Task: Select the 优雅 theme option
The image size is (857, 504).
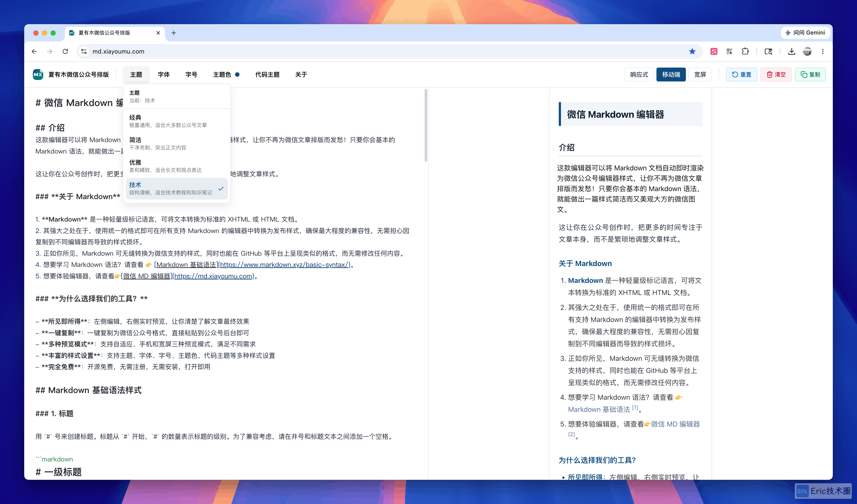Action: 177,166
